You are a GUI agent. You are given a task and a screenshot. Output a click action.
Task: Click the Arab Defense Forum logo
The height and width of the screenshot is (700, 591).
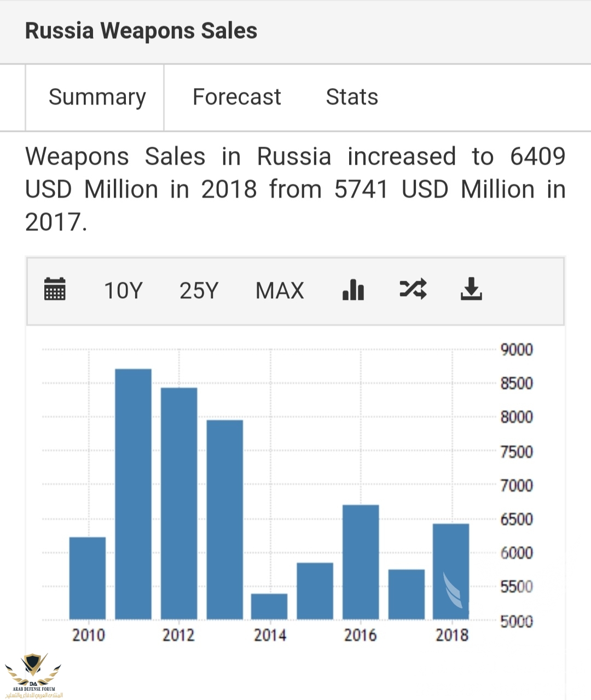pos(33,675)
